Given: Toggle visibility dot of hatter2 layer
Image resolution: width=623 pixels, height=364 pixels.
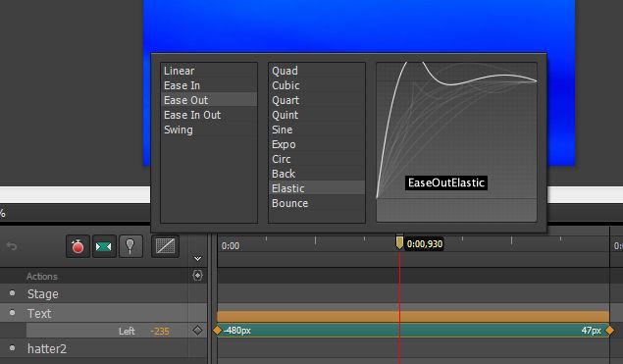Looking at the screenshot, I should click(13, 348).
